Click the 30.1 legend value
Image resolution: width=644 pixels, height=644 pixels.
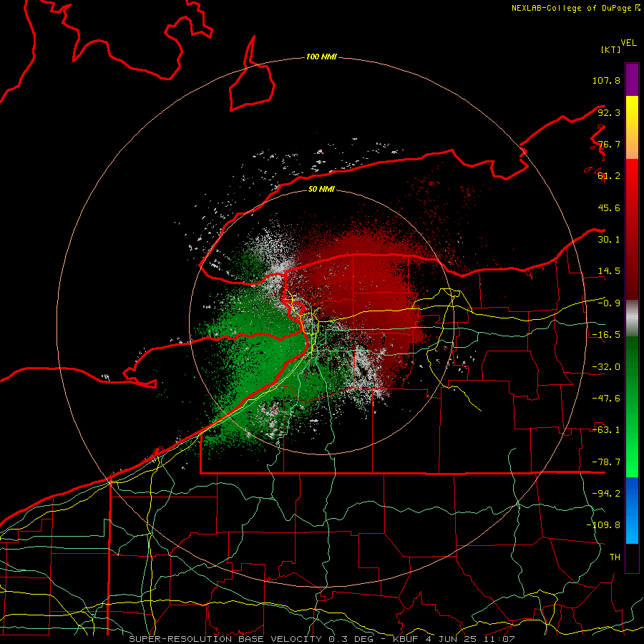(x=609, y=240)
